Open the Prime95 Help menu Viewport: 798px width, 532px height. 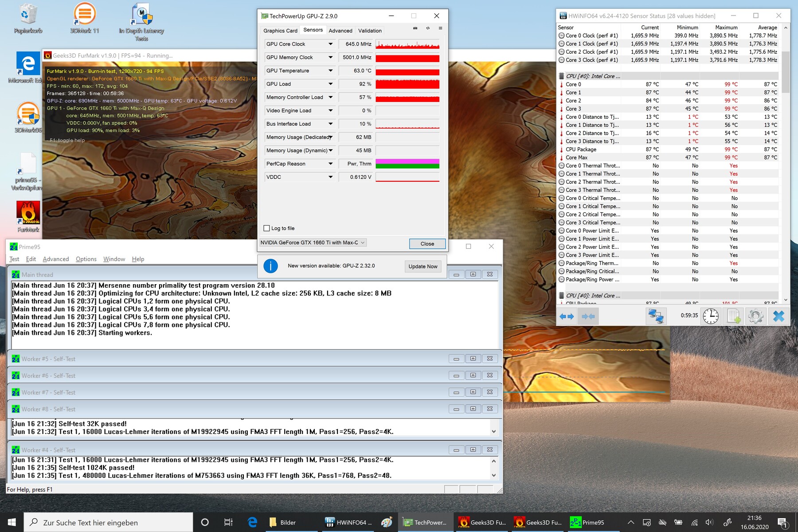tap(138, 259)
